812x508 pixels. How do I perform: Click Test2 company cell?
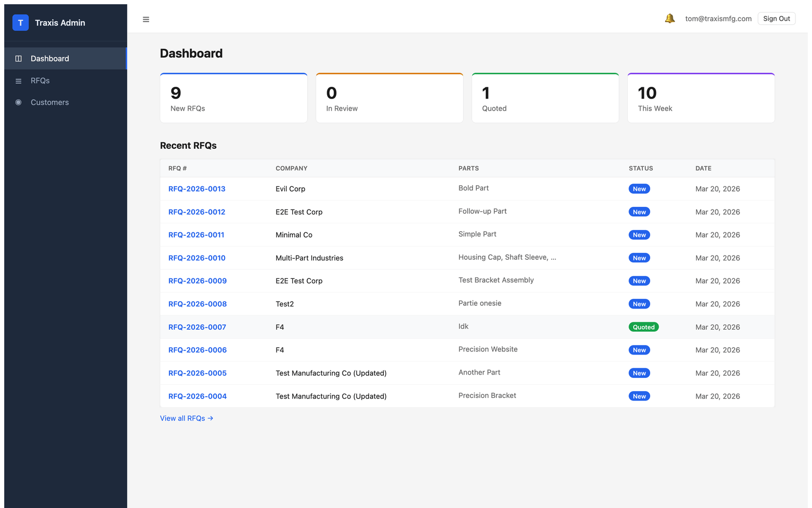point(284,304)
